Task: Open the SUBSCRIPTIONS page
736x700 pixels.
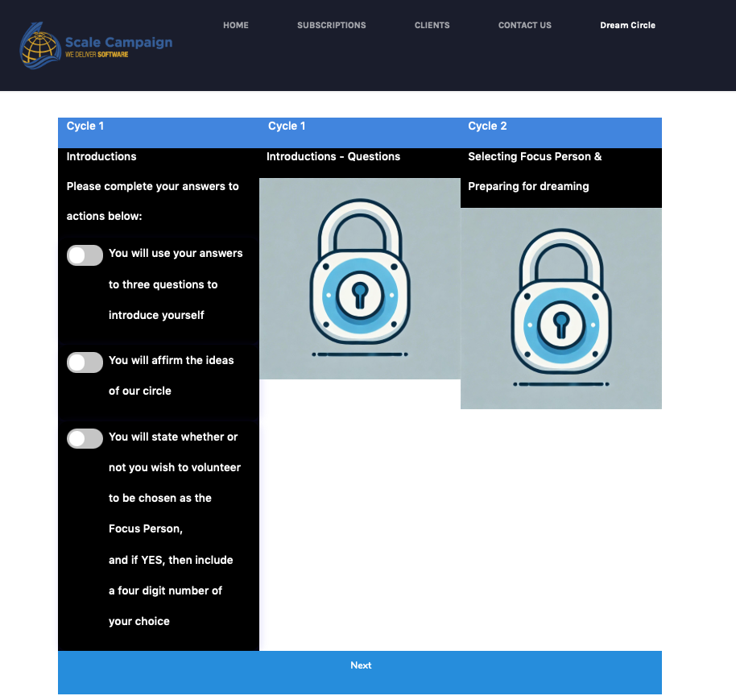Action: tap(331, 25)
